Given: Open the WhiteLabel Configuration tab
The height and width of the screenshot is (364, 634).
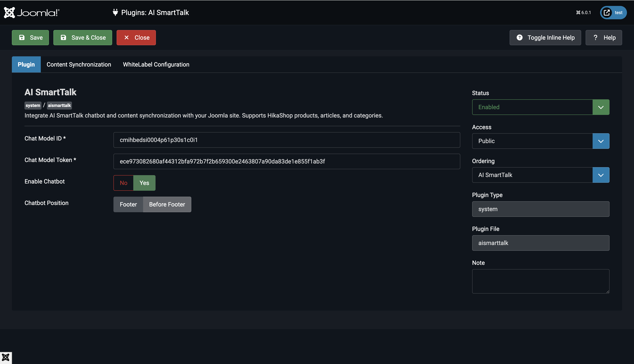Looking at the screenshot, I should pyautogui.click(x=156, y=64).
